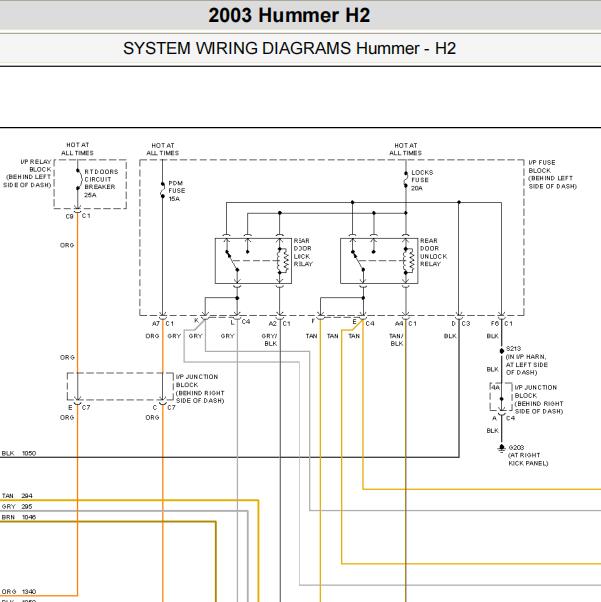
Task: Click the "BLK 1050" wire label
Action: [18, 453]
